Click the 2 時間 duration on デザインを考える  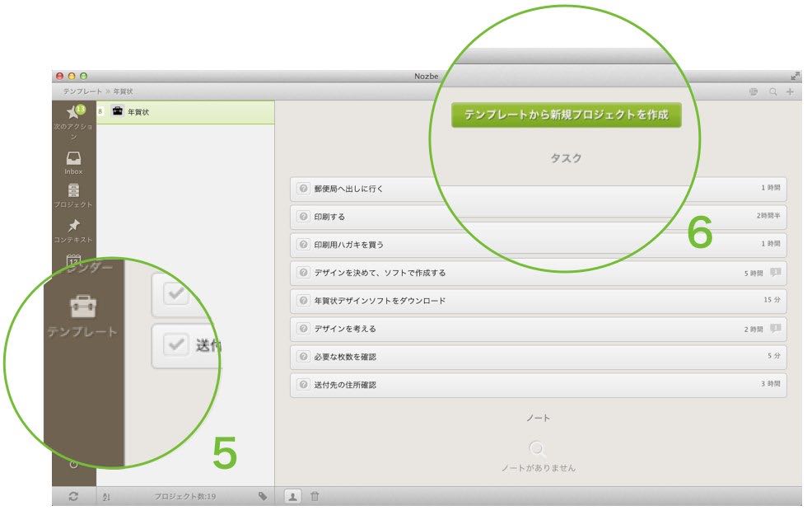coord(754,329)
